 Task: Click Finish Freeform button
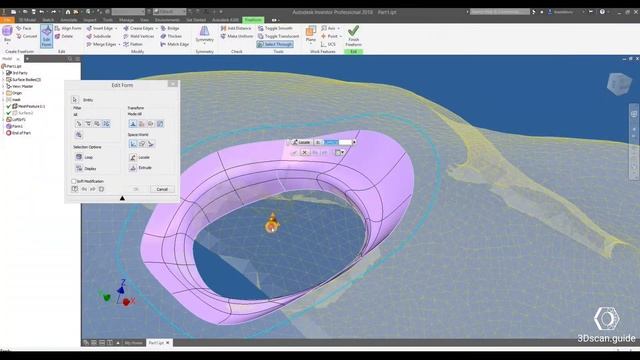[x=353, y=36]
